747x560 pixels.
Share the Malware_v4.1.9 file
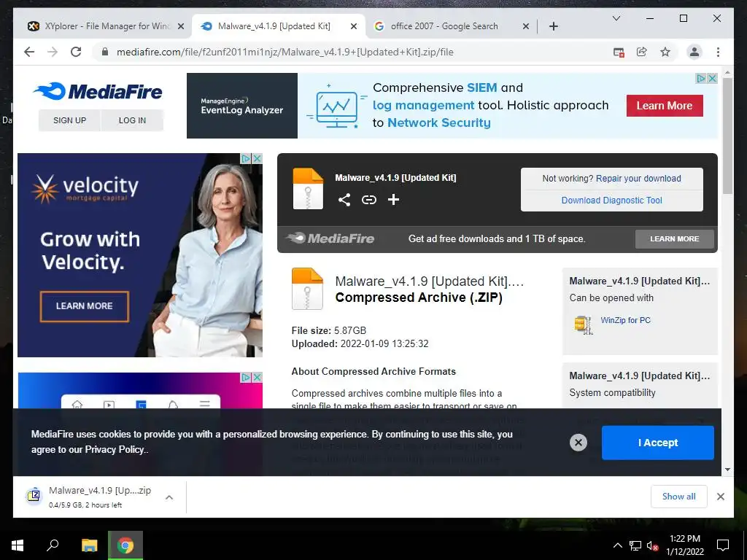click(344, 200)
